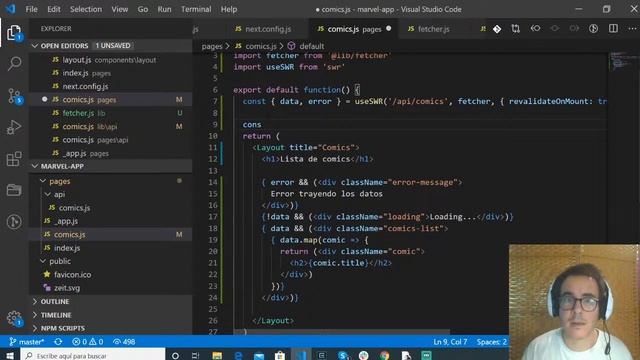
Task: Open the File menu
Action: coord(31,9)
